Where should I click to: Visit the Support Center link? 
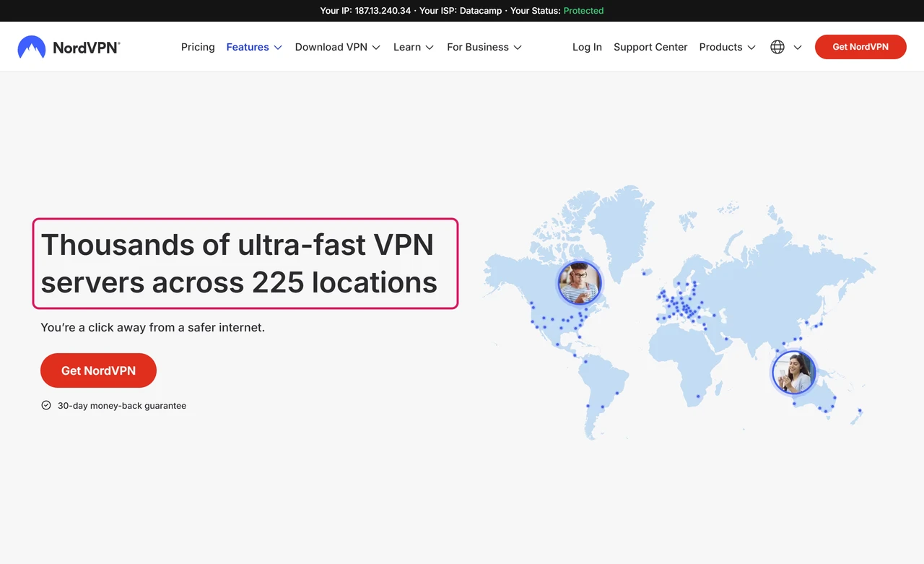(650, 47)
